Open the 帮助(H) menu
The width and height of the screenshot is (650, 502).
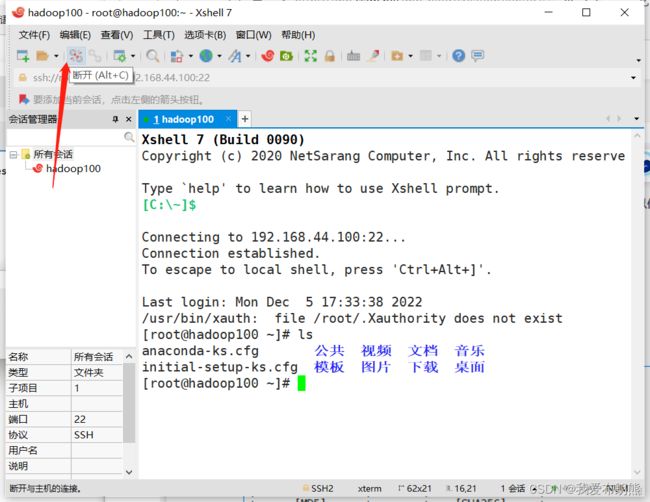tap(298, 35)
